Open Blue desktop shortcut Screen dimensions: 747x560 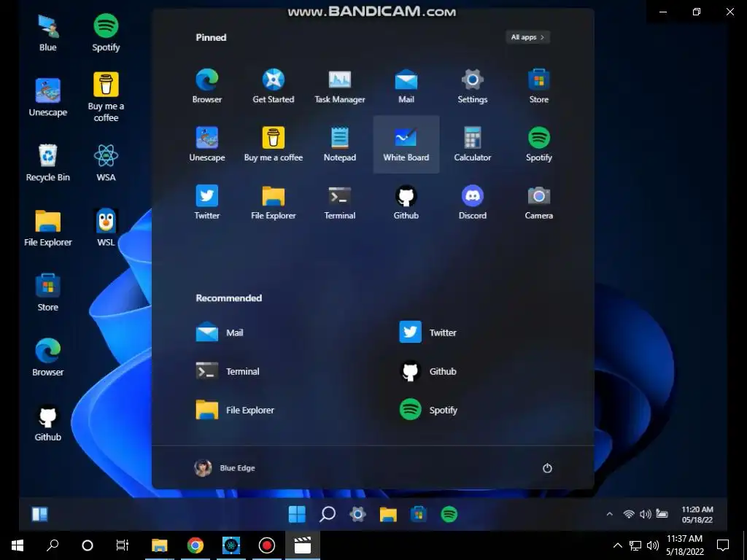click(47, 32)
